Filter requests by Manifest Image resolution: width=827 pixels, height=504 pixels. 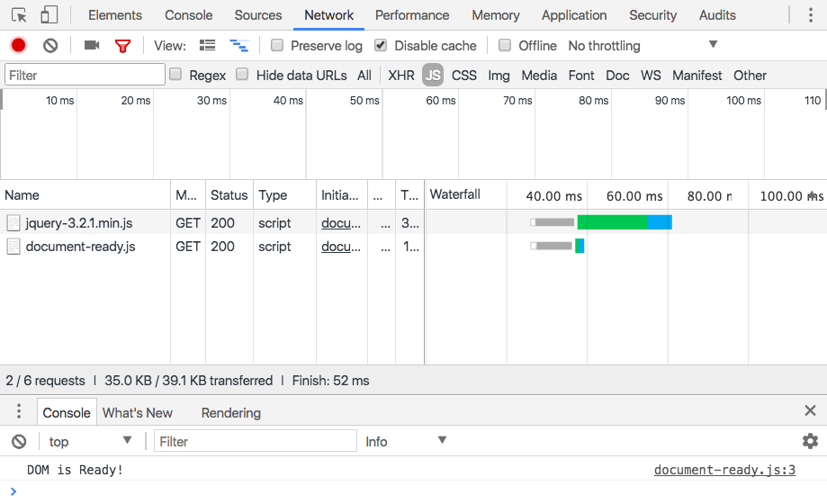tap(697, 76)
